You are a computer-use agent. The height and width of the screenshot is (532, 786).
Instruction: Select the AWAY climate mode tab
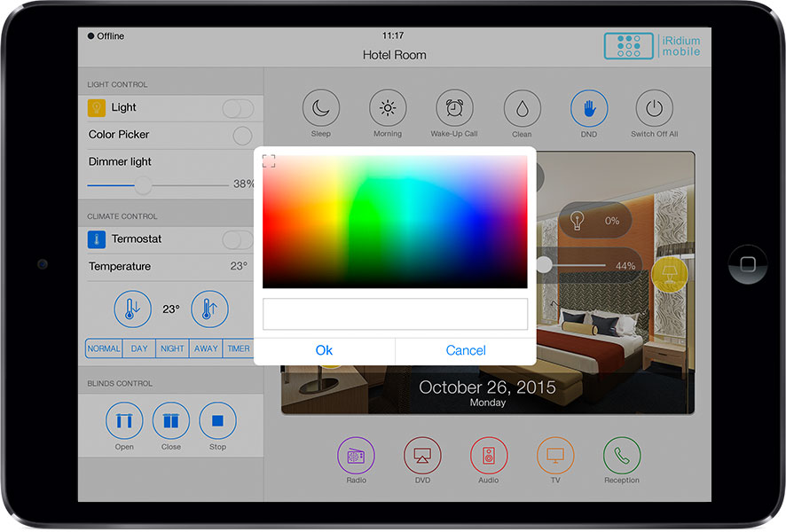pos(206,348)
